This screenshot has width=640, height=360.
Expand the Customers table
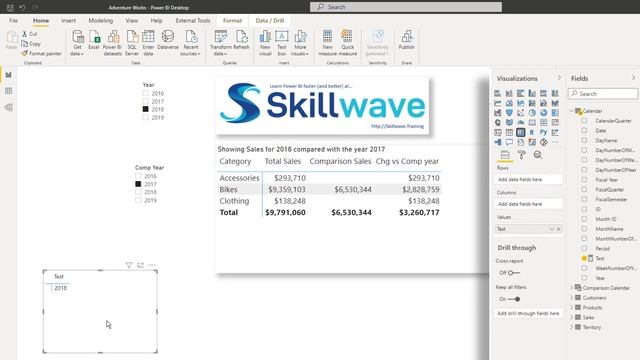pyautogui.click(x=571, y=298)
